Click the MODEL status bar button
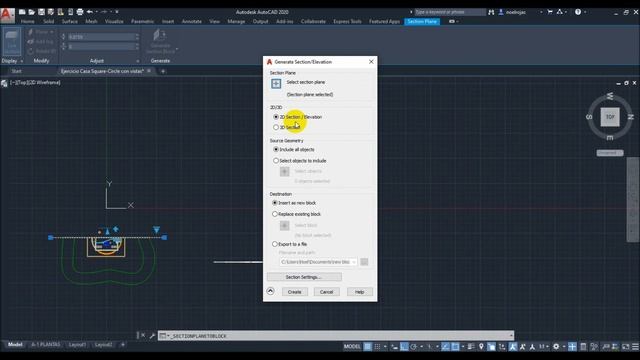 pyautogui.click(x=352, y=347)
